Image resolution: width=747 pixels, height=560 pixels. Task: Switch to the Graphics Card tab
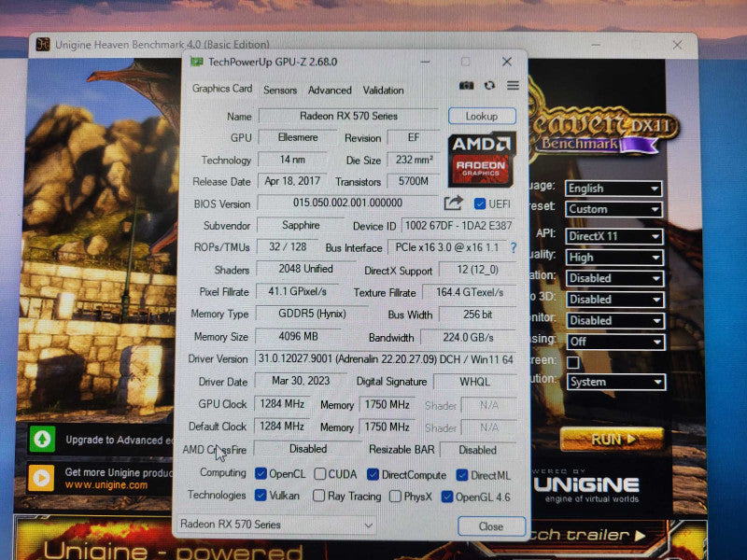click(222, 89)
